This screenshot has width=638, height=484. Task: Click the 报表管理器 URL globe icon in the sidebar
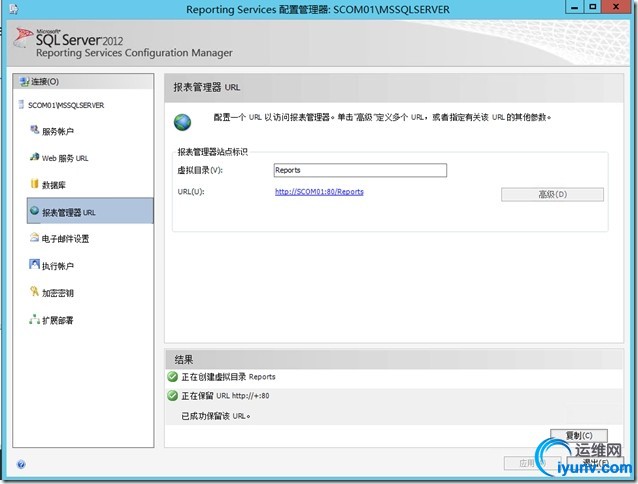click(x=35, y=210)
